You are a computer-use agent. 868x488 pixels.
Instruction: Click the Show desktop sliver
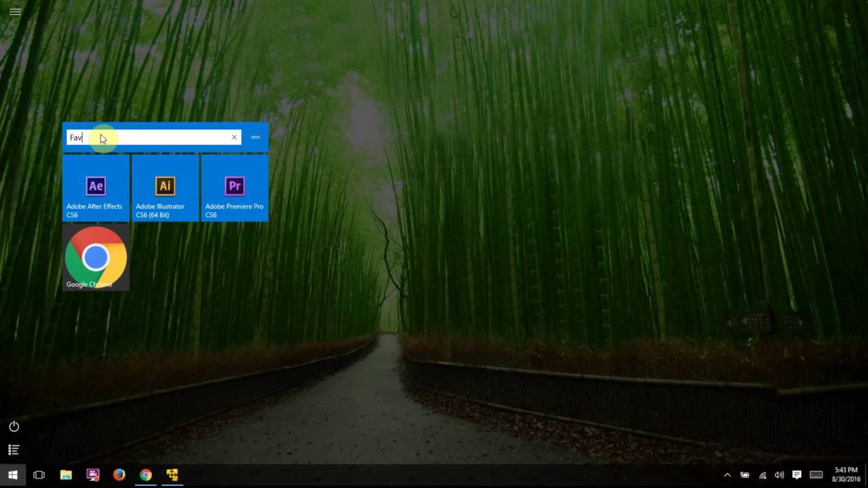point(866,475)
